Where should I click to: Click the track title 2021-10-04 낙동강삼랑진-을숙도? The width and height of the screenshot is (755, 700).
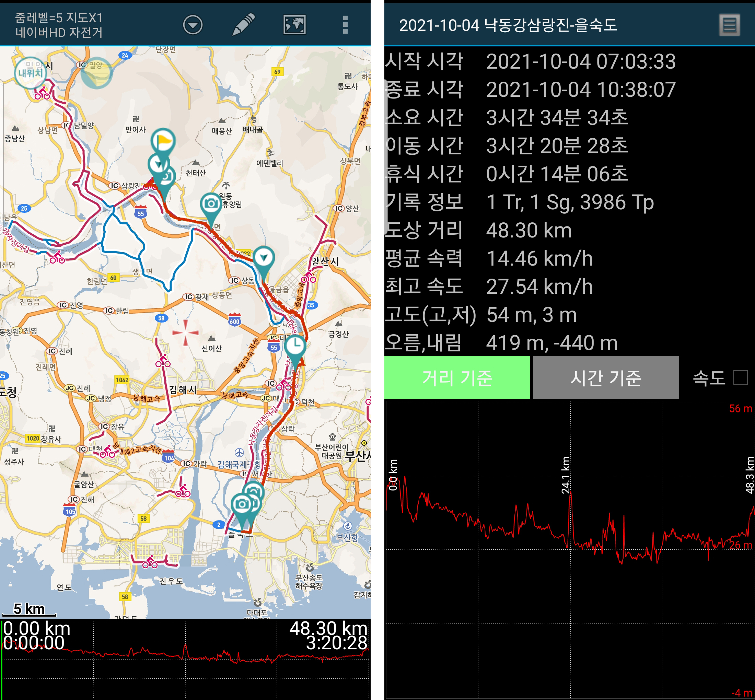tap(508, 25)
